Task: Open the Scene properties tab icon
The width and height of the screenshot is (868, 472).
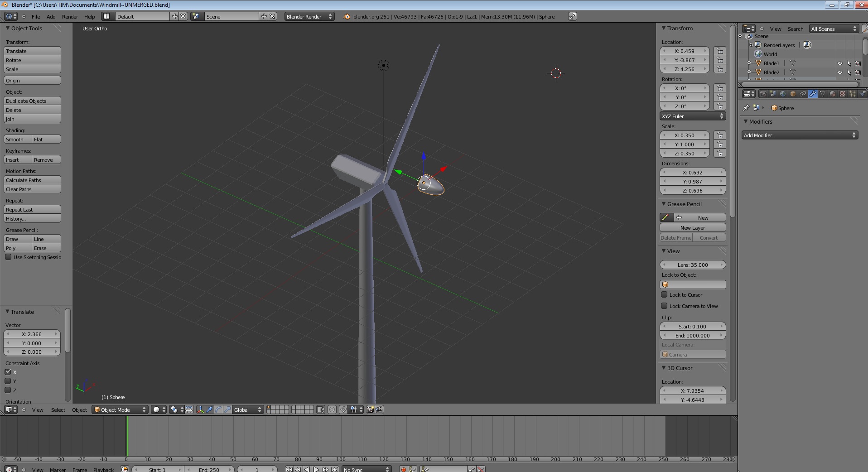Action: pyautogui.click(x=773, y=94)
